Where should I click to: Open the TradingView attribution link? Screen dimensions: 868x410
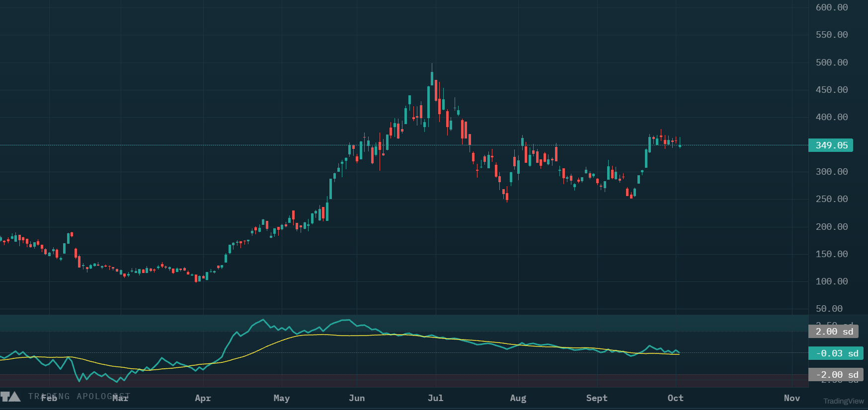[843, 401]
